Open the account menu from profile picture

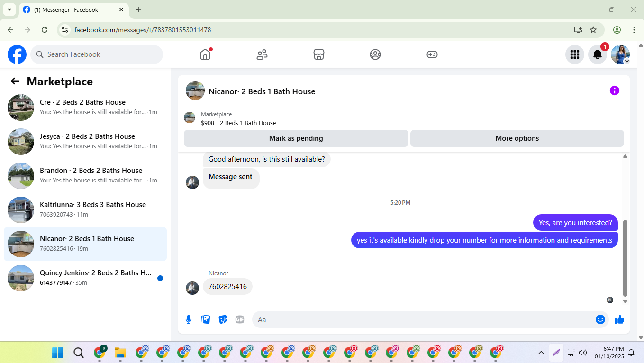click(x=620, y=54)
